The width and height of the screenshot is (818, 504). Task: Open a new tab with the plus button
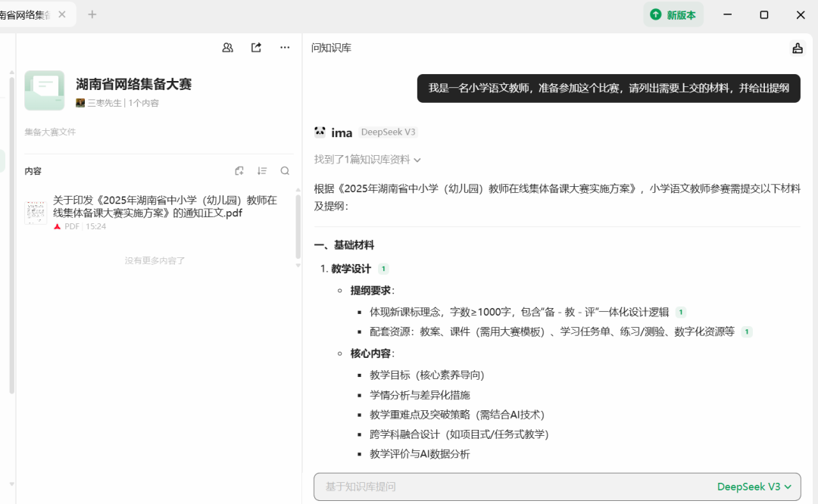92,14
